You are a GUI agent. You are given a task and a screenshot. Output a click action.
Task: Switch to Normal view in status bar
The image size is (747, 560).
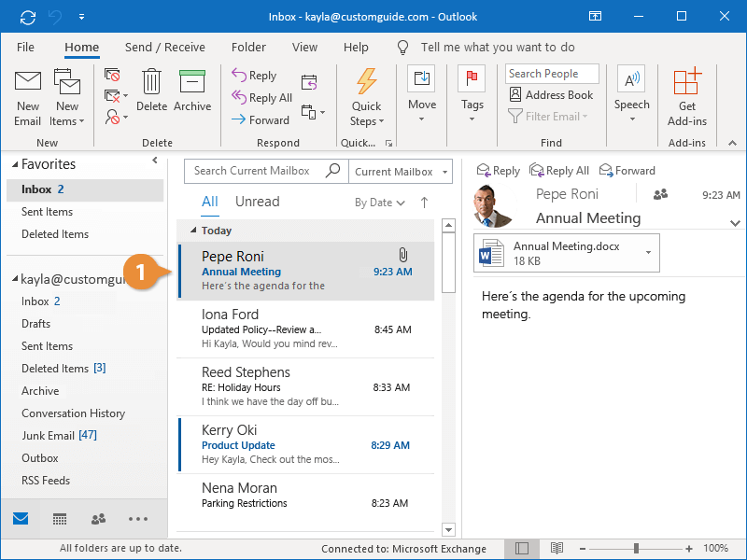(x=522, y=549)
